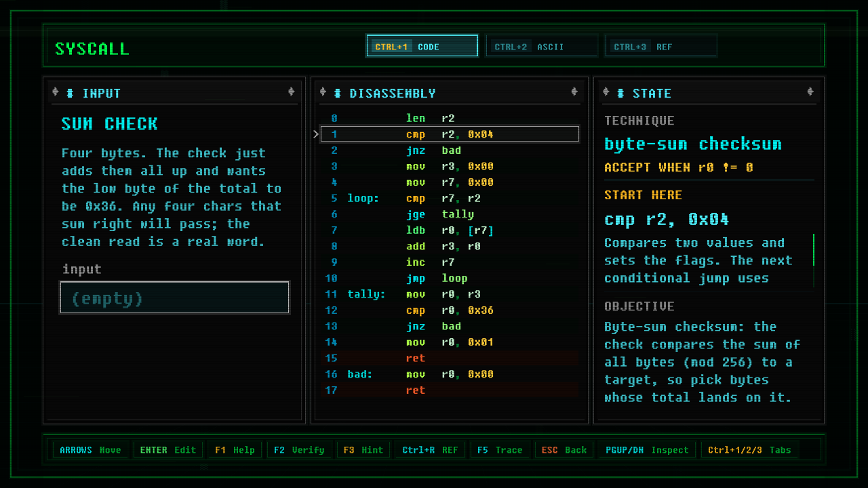Select line 11 'mov r0, r3'
Viewport: 868px width, 488px height.
pos(450,294)
